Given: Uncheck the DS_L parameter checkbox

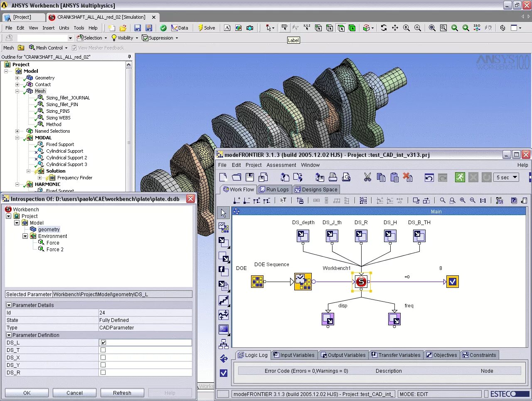Looking at the screenshot, I should 103,342.
